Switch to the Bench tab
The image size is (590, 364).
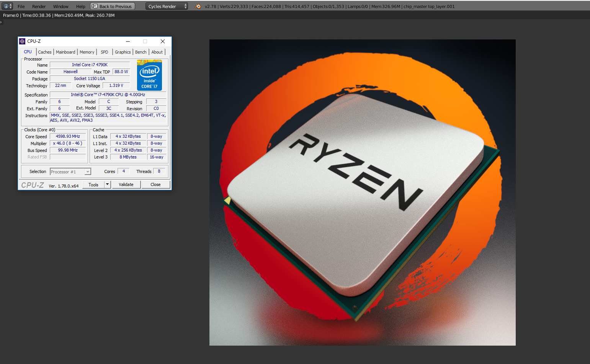click(x=141, y=52)
